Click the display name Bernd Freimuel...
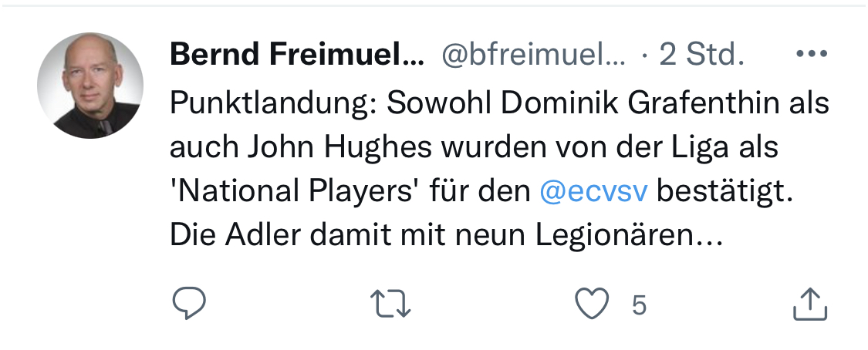 pos(296,54)
